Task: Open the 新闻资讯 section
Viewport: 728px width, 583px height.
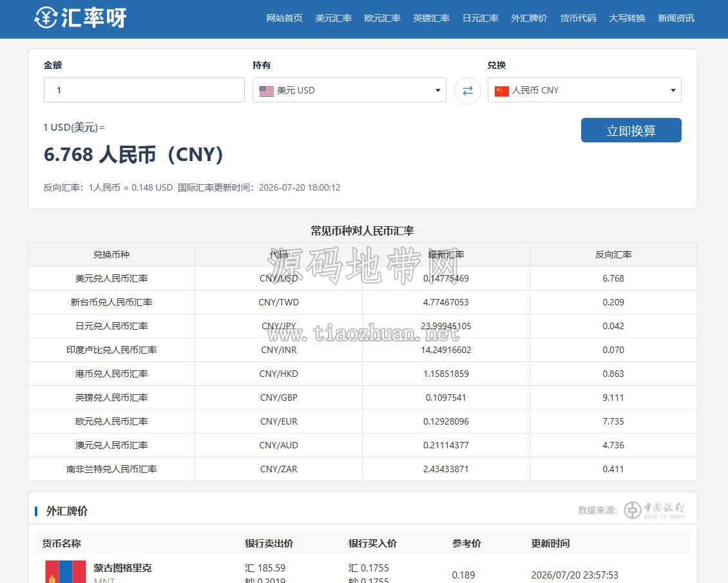Action: tap(676, 18)
